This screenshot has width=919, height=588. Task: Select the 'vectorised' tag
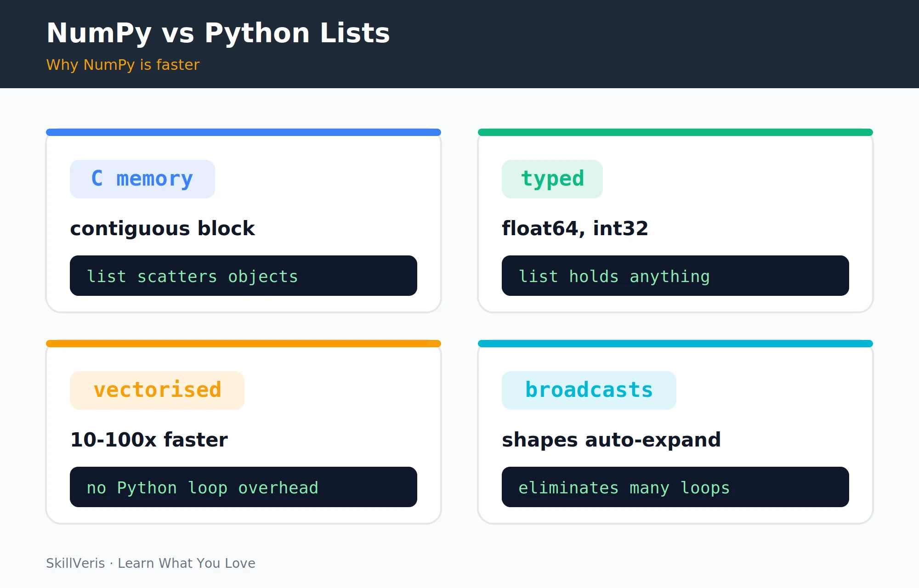pyautogui.click(x=157, y=390)
